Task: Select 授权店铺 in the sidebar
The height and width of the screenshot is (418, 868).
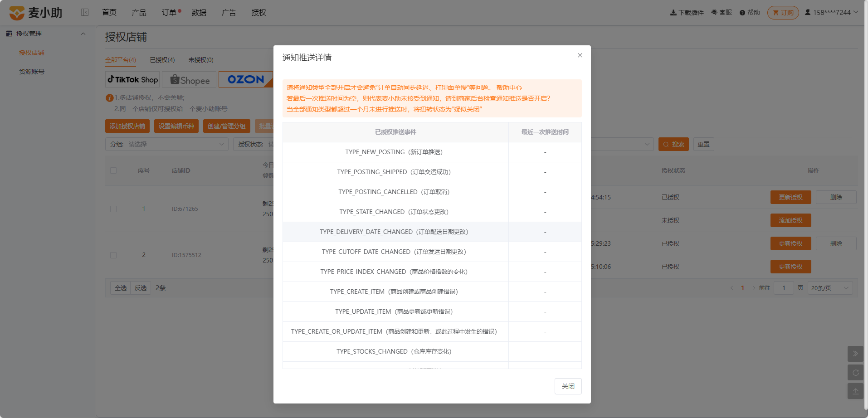Action: [x=32, y=53]
